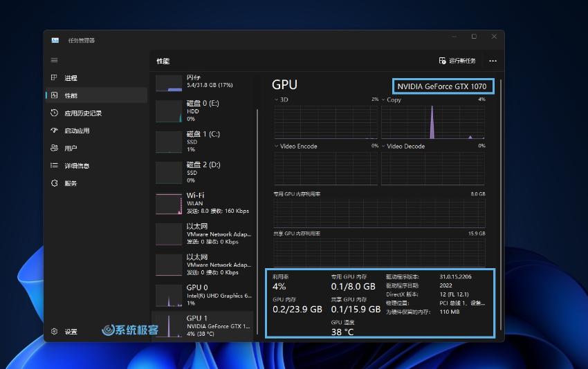This screenshot has height=369, width=588.
Task: Click the Copy engine usage graph
Action: pyautogui.click(x=433, y=122)
